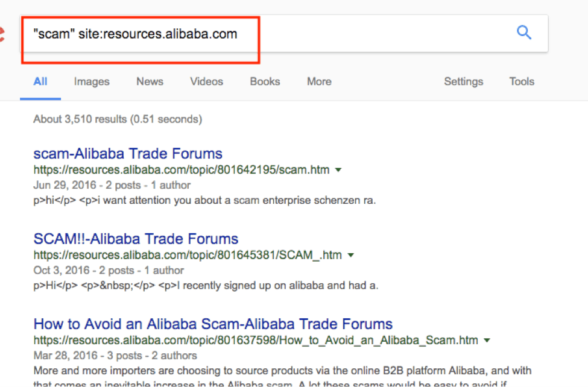
Task: Click the Google logo at top left
Action: tap(2, 33)
